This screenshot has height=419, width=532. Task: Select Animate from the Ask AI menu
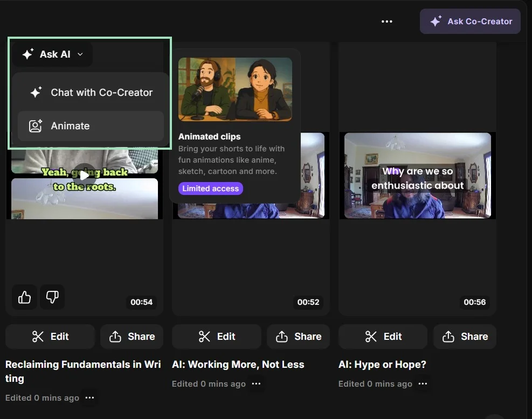click(91, 126)
